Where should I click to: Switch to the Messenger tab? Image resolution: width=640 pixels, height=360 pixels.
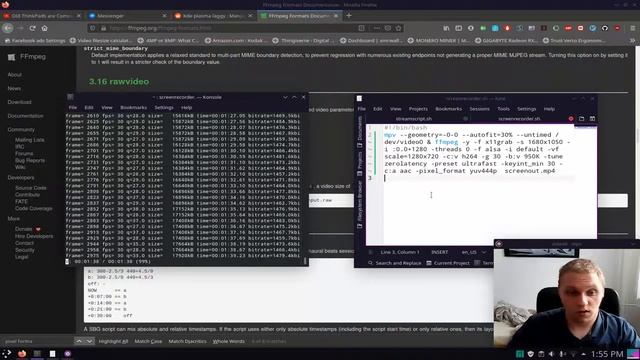pos(127,16)
